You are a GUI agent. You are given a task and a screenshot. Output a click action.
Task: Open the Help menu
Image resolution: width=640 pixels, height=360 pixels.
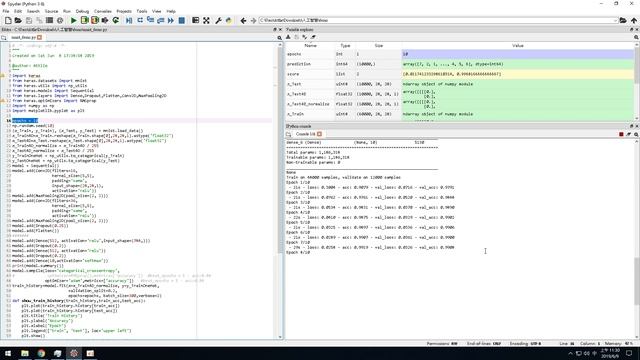(171, 11)
